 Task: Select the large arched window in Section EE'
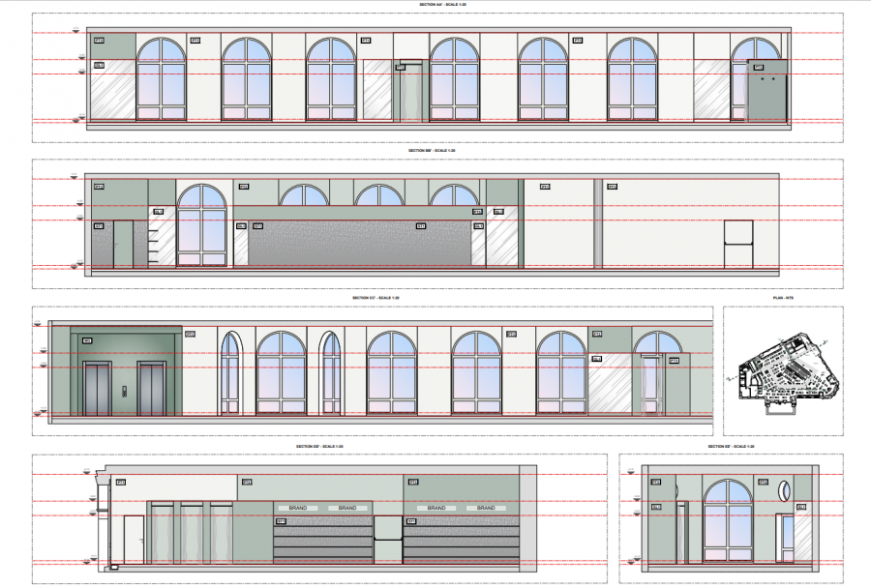pyautogui.click(x=728, y=520)
